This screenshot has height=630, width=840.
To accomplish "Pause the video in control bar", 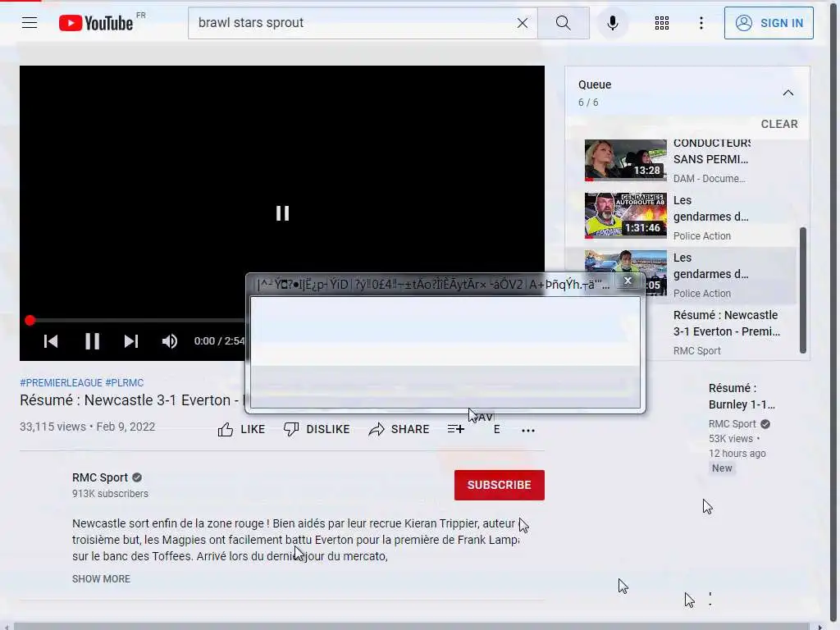I will tap(92, 341).
